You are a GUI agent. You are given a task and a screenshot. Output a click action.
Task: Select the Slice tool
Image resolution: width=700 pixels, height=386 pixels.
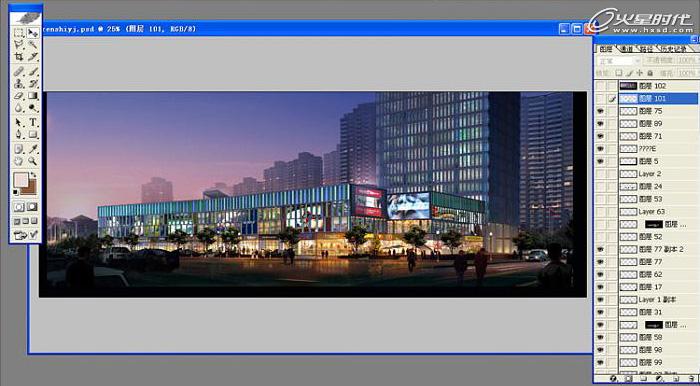point(33,57)
